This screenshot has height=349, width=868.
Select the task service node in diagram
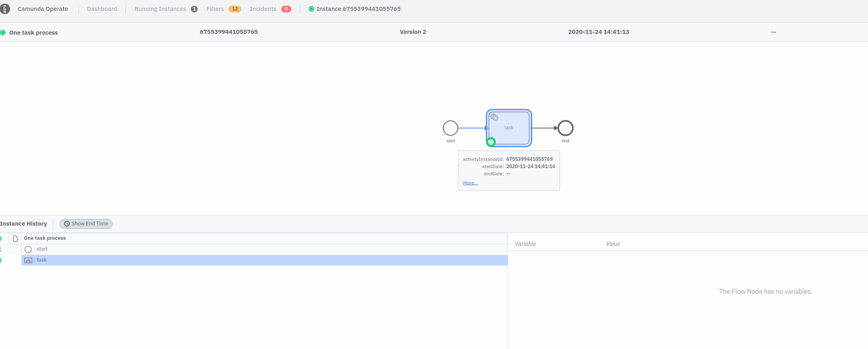point(509,128)
